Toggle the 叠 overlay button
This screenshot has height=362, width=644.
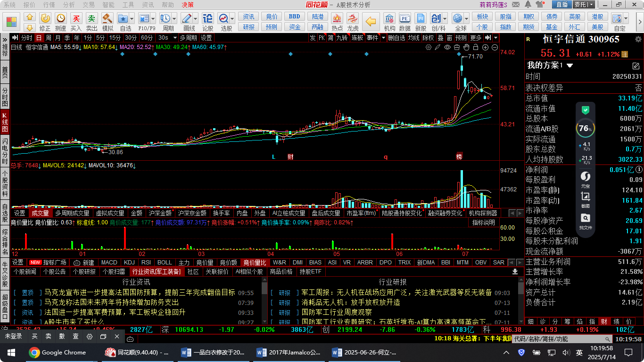pos(440,38)
